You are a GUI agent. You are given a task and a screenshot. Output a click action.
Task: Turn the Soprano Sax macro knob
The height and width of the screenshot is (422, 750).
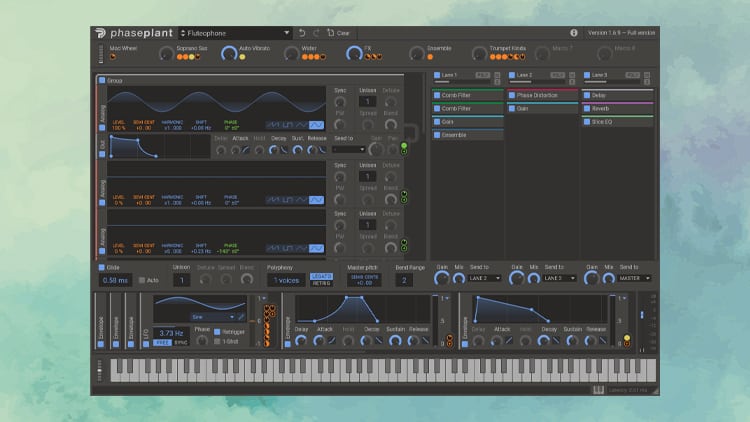tap(166, 54)
